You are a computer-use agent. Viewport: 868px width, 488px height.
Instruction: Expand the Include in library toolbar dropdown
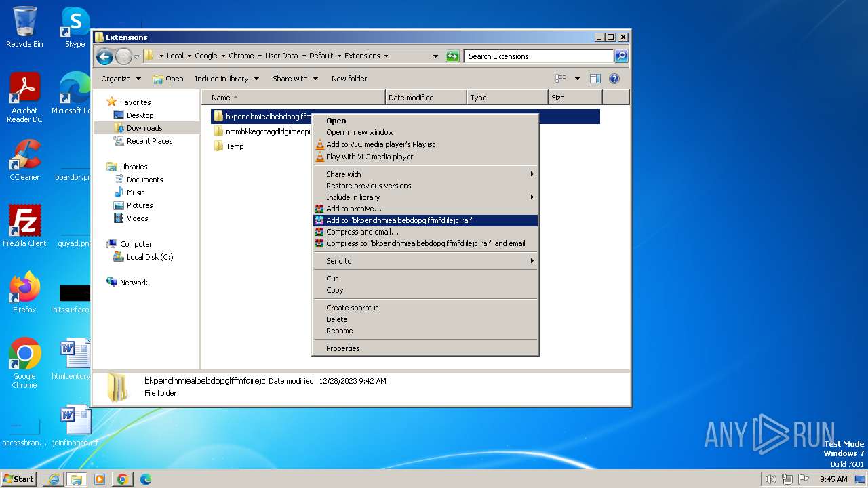point(226,79)
